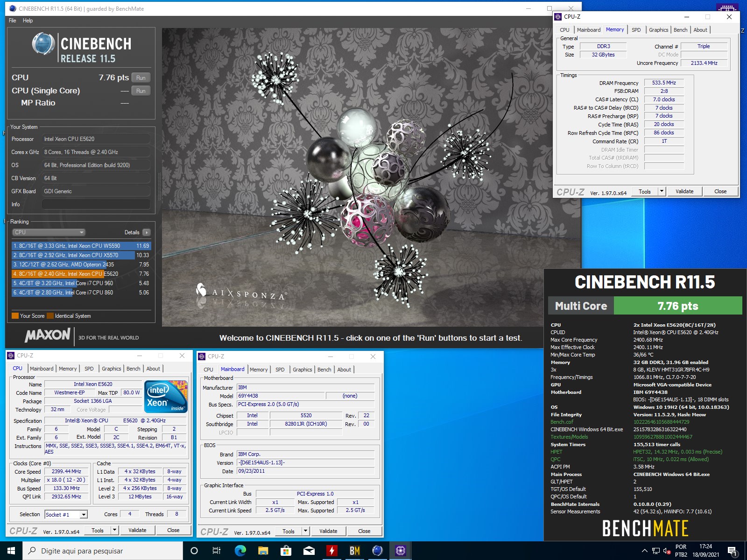Switch to Memory tab in CPU tab CPU-Z window
The image size is (747, 560).
click(68, 369)
